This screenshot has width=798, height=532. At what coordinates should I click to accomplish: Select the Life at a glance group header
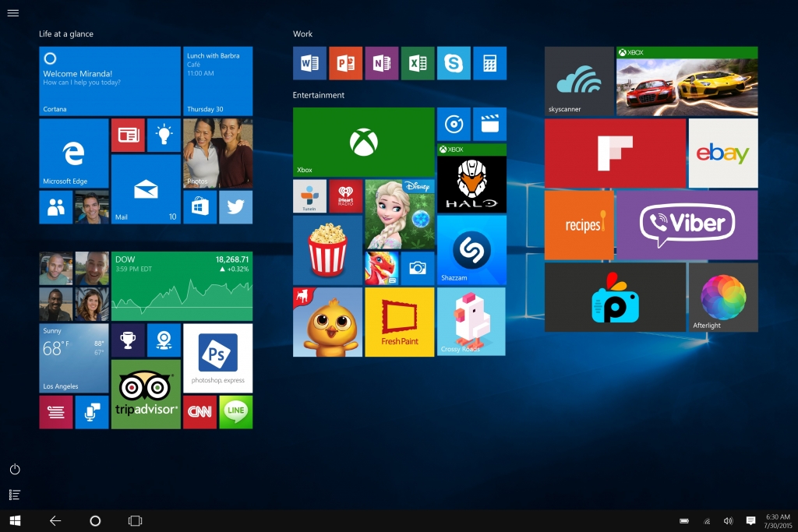tap(66, 34)
